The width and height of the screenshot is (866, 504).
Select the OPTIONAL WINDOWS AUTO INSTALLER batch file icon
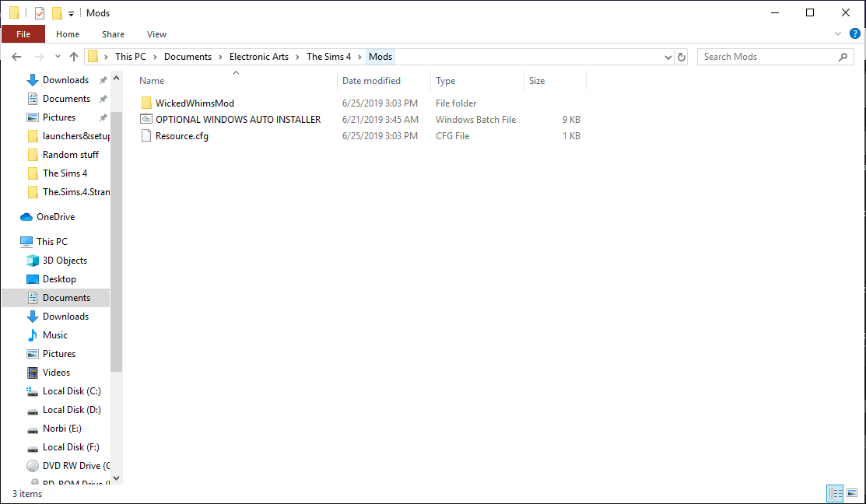pyautogui.click(x=146, y=119)
